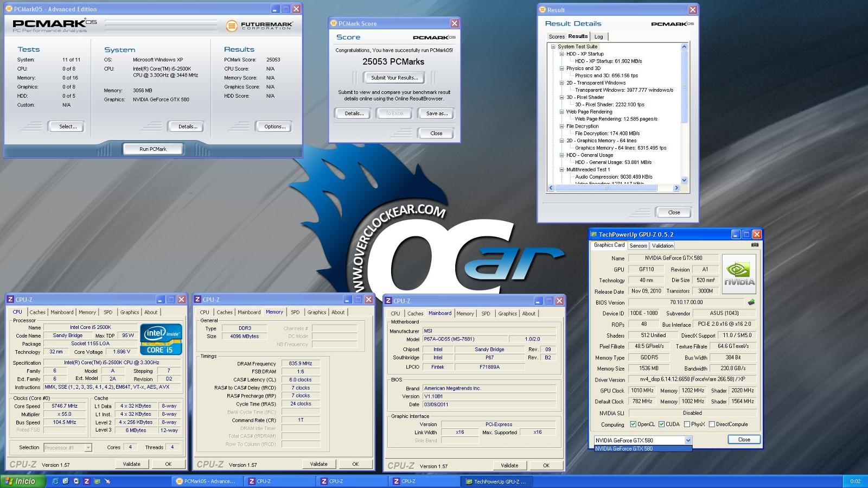Switch to the Sensors tab in GPU-Z
868x488 pixels.
coord(639,245)
